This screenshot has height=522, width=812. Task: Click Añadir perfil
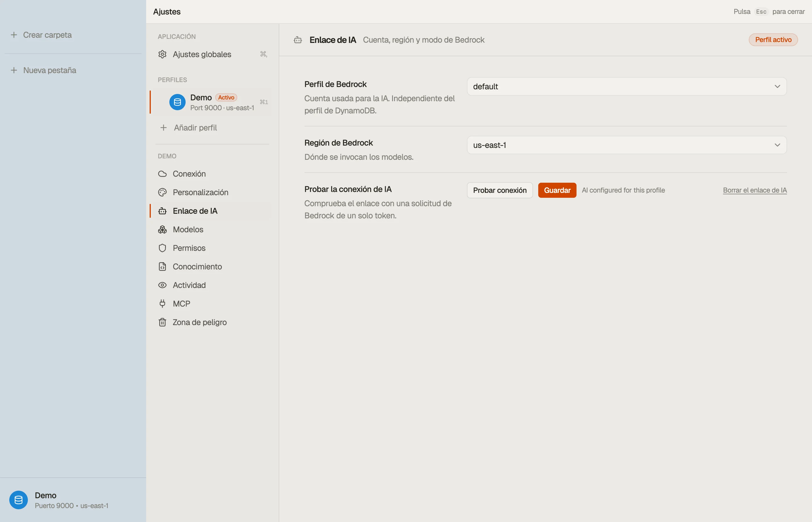pyautogui.click(x=212, y=127)
